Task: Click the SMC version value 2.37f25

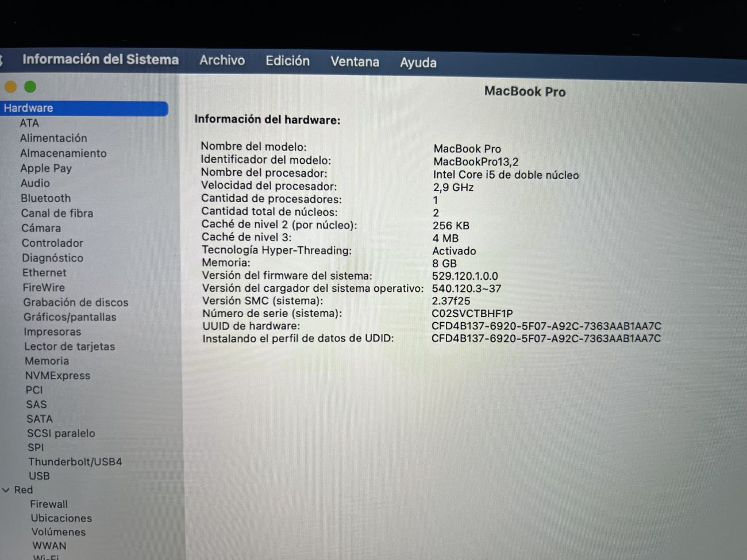Action: coord(451,301)
